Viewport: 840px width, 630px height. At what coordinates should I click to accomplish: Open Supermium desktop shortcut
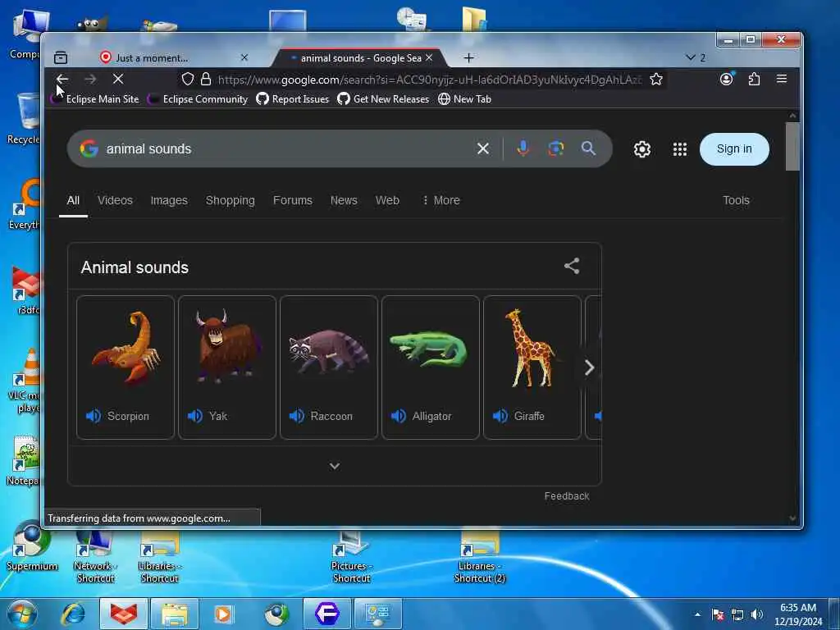tap(32, 546)
